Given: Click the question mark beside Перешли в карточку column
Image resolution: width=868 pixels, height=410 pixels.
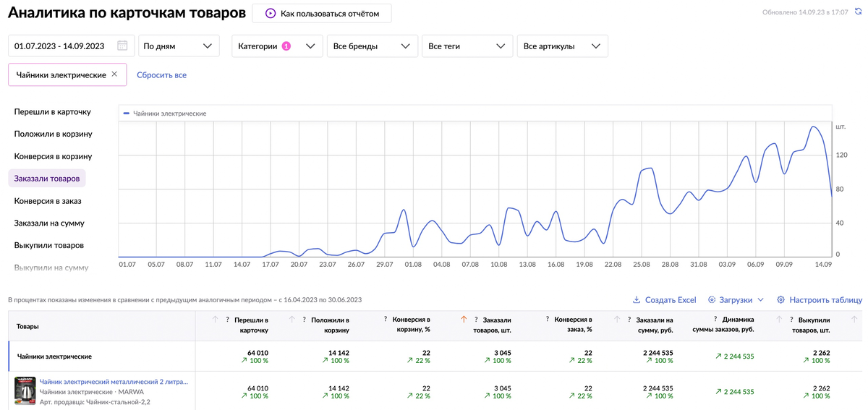Looking at the screenshot, I should (x=227, y=319).
